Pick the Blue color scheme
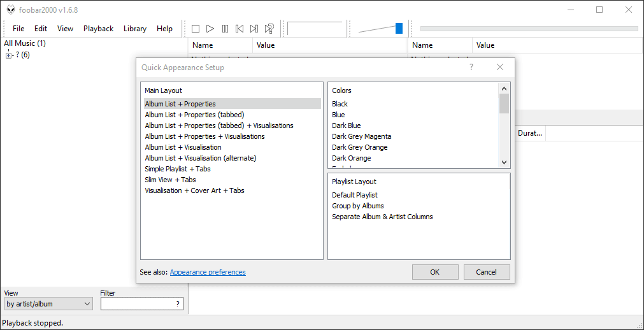Image resolution: width=644 pixels, height=330 pixels. 415,115
